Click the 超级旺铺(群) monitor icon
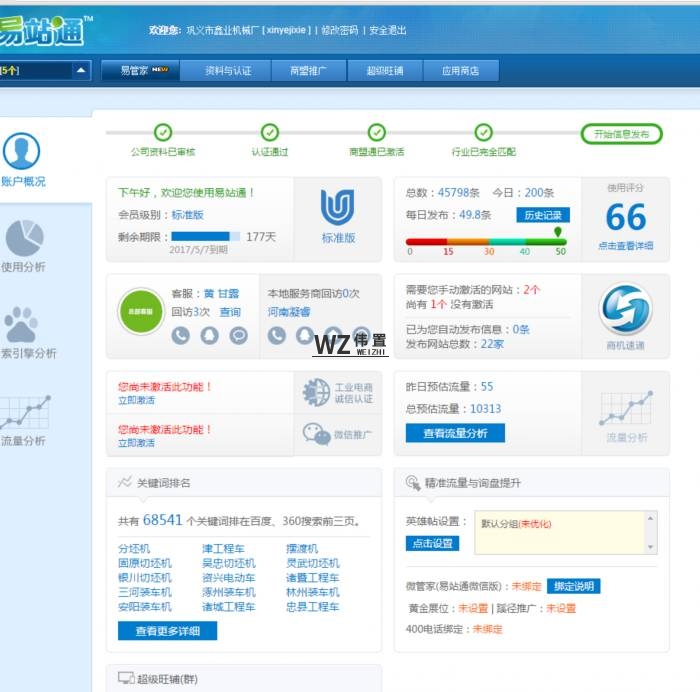 126,678
